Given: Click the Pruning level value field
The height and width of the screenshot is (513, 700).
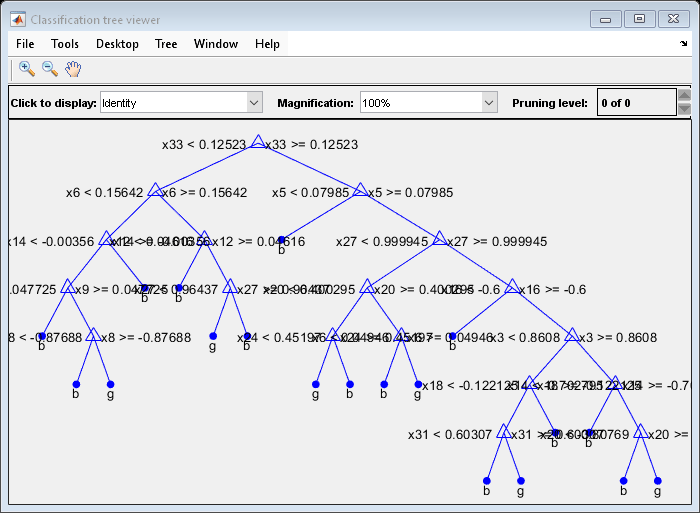Looking at the screenshot, I should pos(635,103).
